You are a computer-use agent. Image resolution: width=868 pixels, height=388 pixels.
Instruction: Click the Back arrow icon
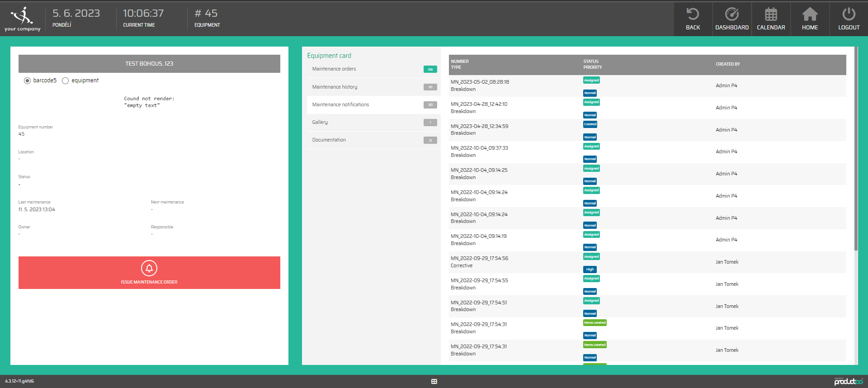[x=693, y=14]
